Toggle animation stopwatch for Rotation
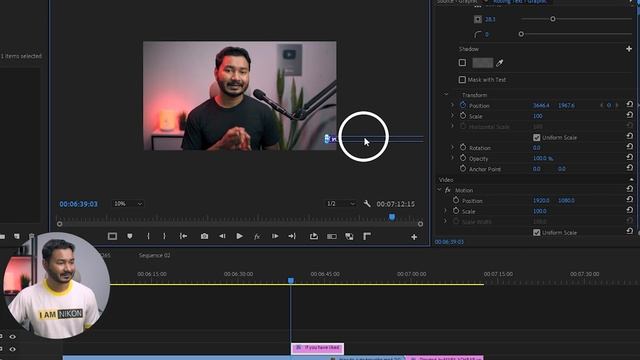 pos(463,147)
